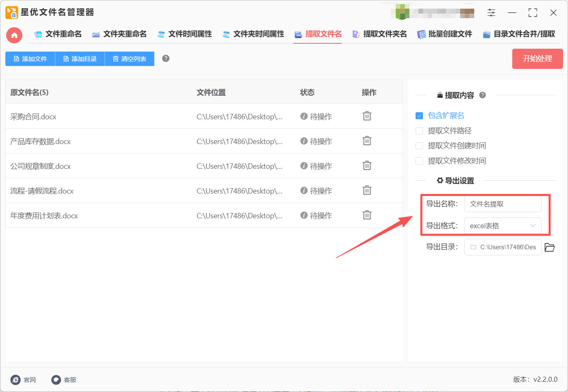Click status info icon for 产品库存数据.docx

304,141
